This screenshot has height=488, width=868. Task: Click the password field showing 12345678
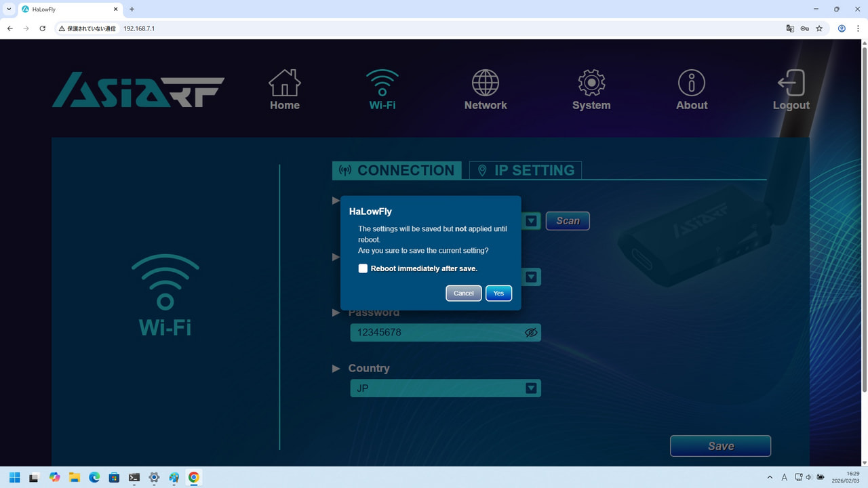434,333
